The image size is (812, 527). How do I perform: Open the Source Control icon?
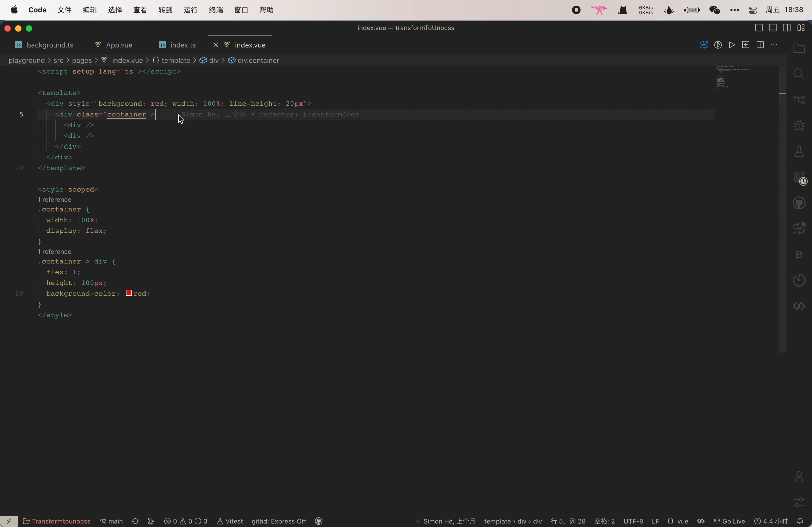tap(799, 100)
